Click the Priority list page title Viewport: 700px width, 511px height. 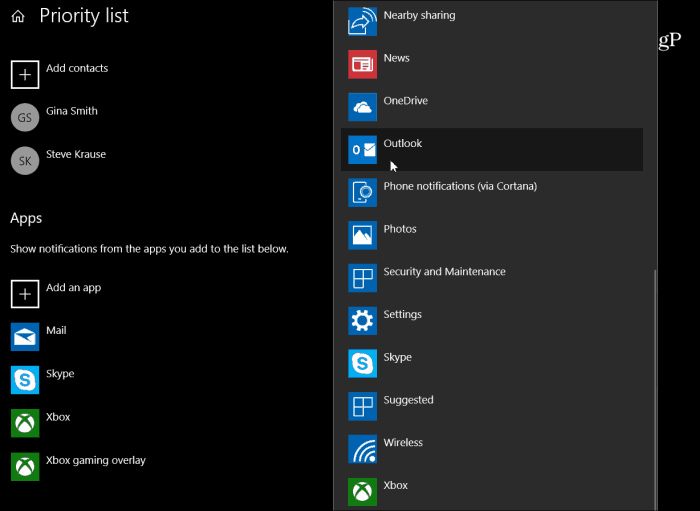[84, 16]
